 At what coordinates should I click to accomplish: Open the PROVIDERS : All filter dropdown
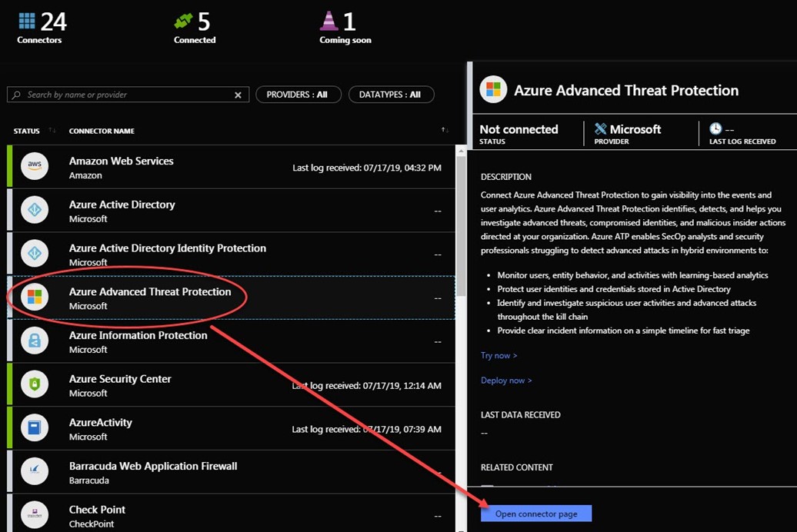[x=296, y=95]
